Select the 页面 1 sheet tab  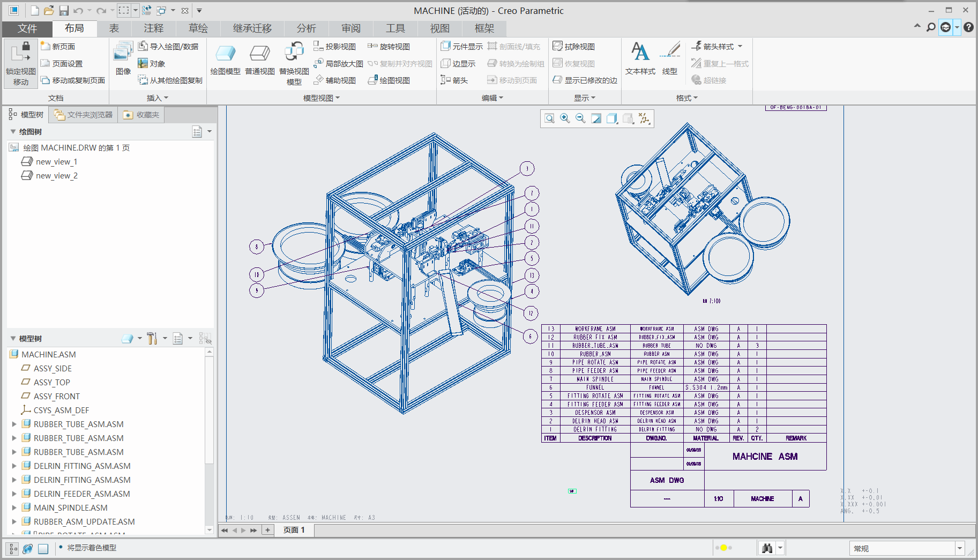[x=294, y=530]
